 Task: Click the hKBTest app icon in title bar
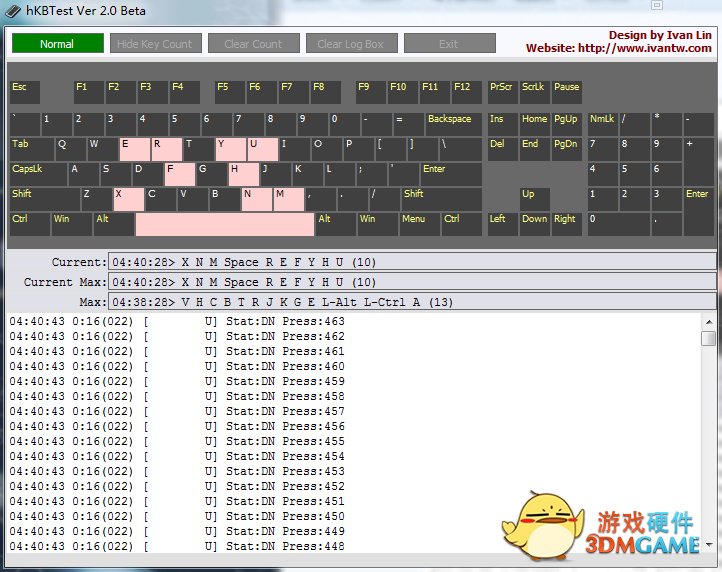(13, 11)
